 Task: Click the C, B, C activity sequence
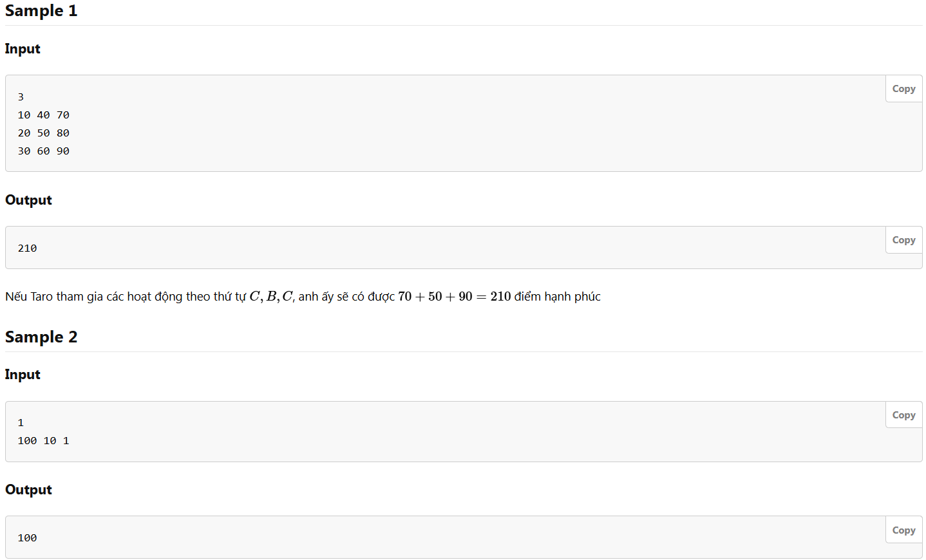tap(271, 296)
